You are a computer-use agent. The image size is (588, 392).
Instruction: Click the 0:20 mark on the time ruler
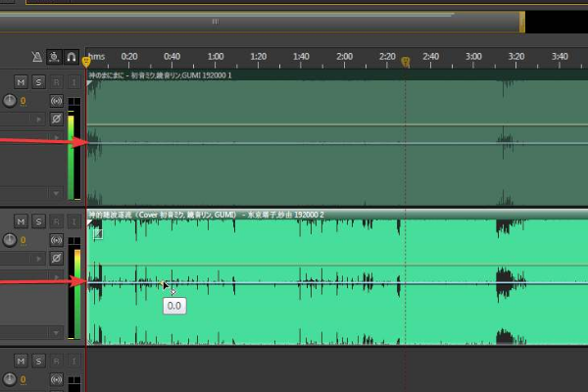click(129, 57)
